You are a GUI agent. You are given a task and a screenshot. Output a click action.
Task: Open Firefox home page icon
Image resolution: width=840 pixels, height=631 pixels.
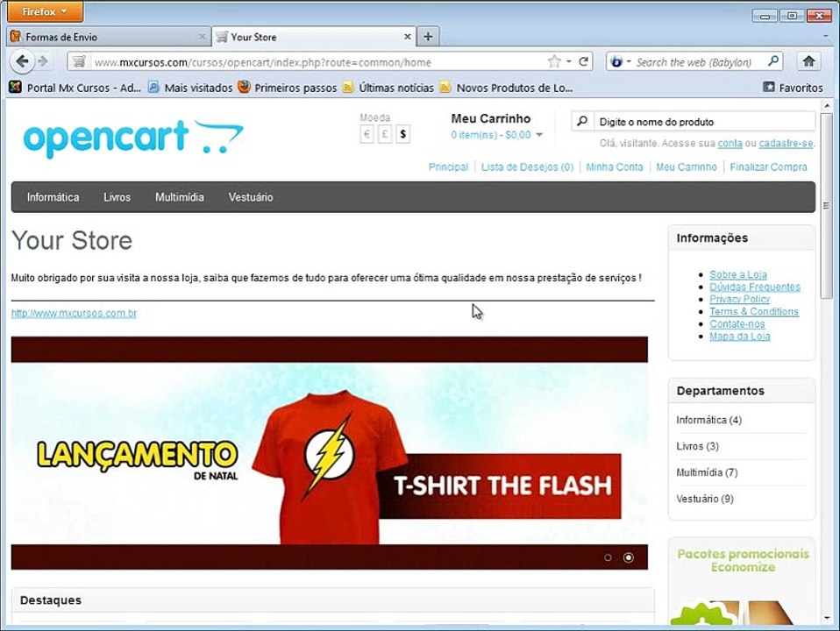[808, 61]
